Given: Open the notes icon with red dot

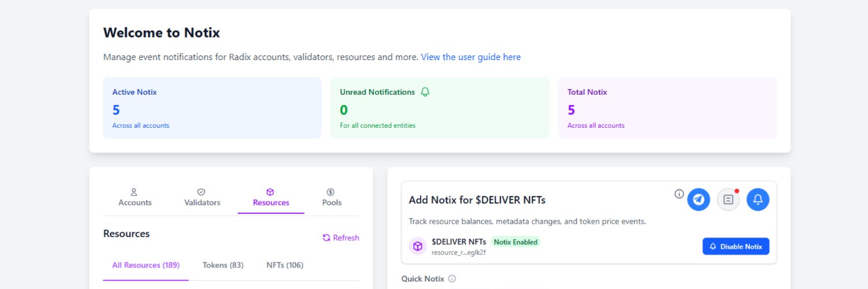Looking at the screenshot, I should click(729, 199).
